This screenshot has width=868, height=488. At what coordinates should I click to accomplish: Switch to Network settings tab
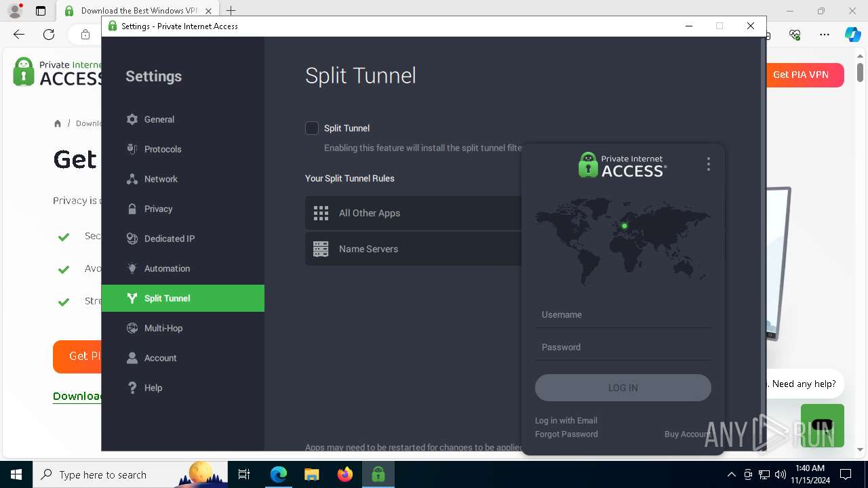tap(183, 179)
